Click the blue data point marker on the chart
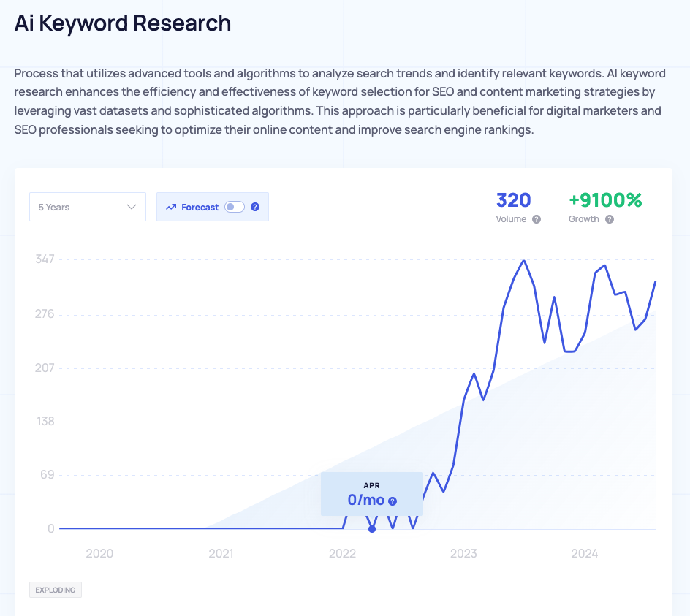The width and height of the screenshot is (690, 616). coord(372,528)
